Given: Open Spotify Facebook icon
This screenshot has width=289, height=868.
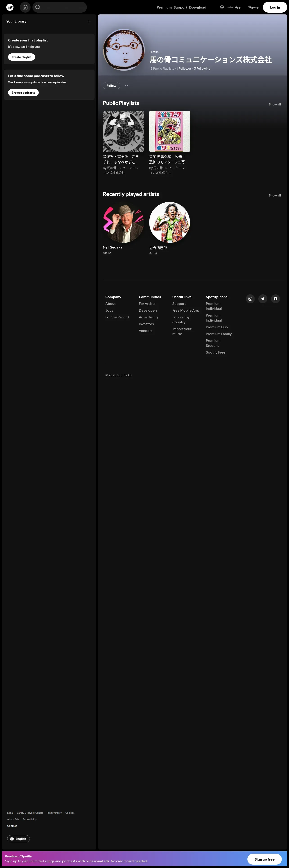Looking at the screenshot, I should pyautogui.click(x=275, y=299).
